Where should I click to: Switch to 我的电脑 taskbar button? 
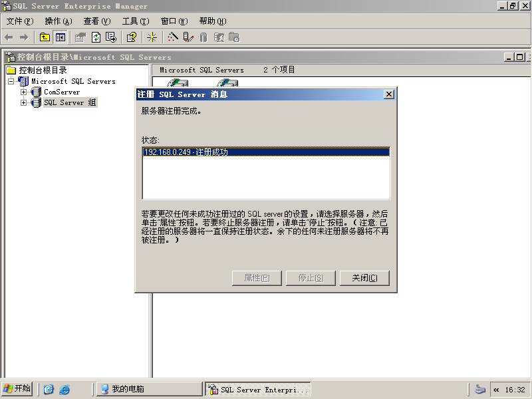150,389
